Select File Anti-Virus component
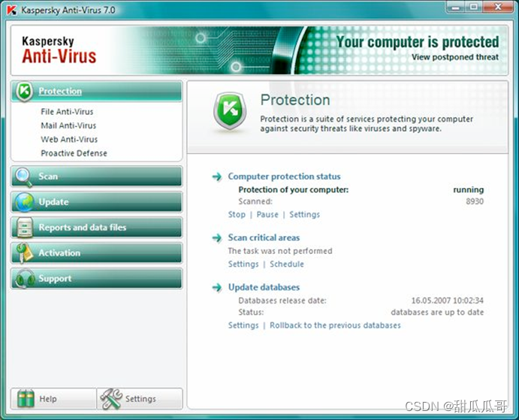Screen dimensions: 519x420 [67, 112]
